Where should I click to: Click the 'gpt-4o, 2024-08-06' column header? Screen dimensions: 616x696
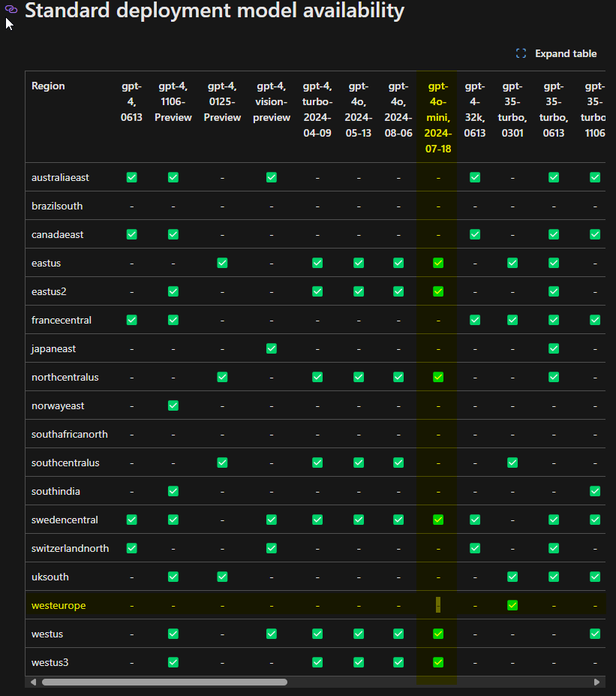point(398,110)
